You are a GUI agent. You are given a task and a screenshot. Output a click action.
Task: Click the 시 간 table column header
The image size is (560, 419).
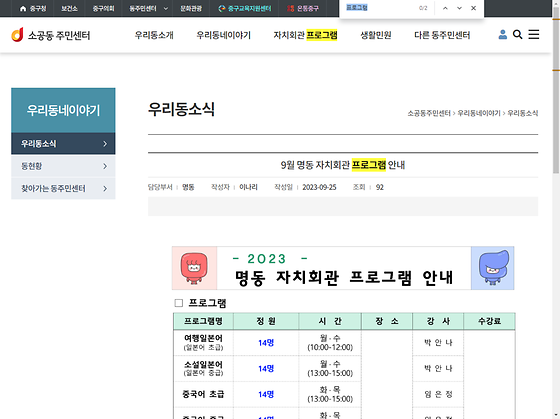coord(330,321)
